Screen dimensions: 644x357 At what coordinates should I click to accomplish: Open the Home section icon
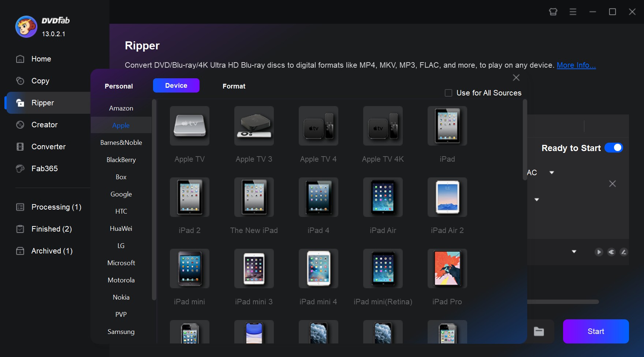pyautogui.click(x=20, y=59)
